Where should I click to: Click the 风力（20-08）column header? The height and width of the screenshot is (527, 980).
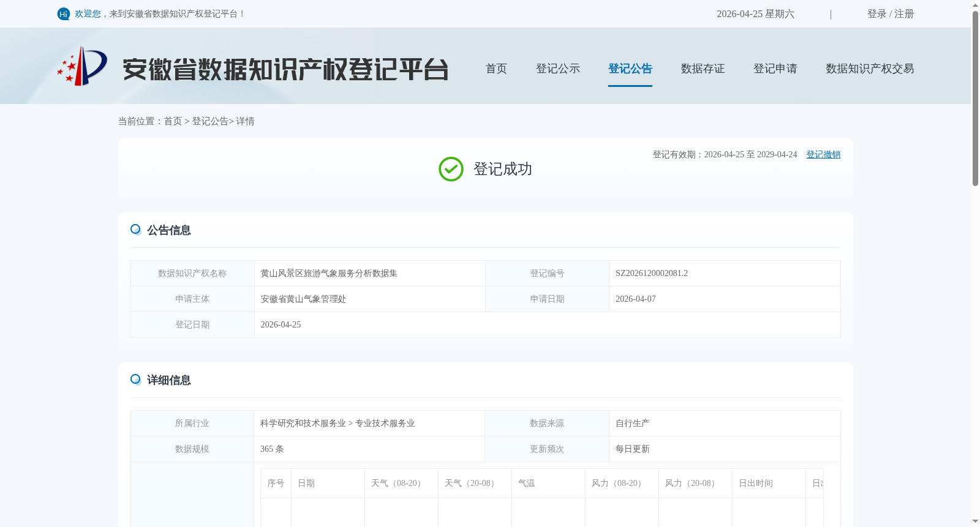pos(695,484)
